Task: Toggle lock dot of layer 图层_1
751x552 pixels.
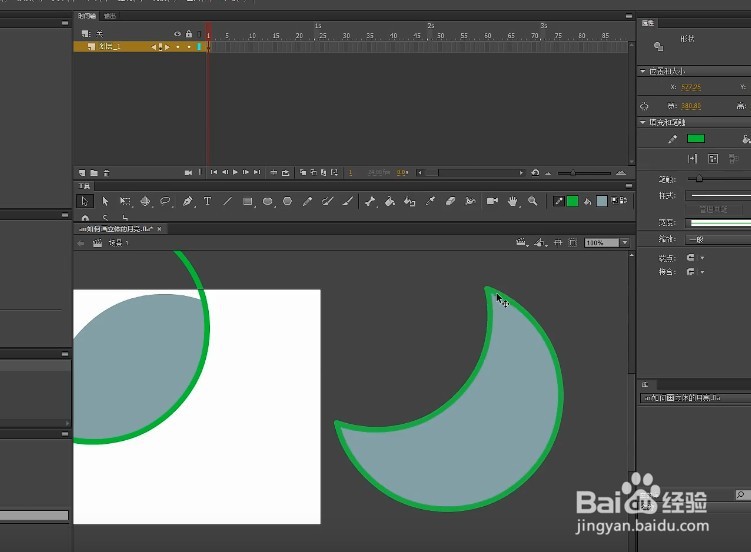Action: (189, 47)
